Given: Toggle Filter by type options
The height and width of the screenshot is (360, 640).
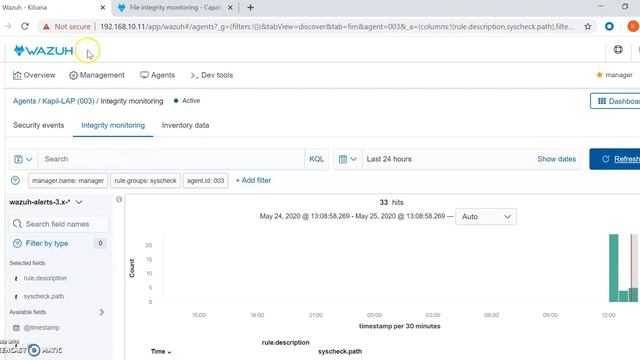Looking at the screenshot, I should [47, 243].
